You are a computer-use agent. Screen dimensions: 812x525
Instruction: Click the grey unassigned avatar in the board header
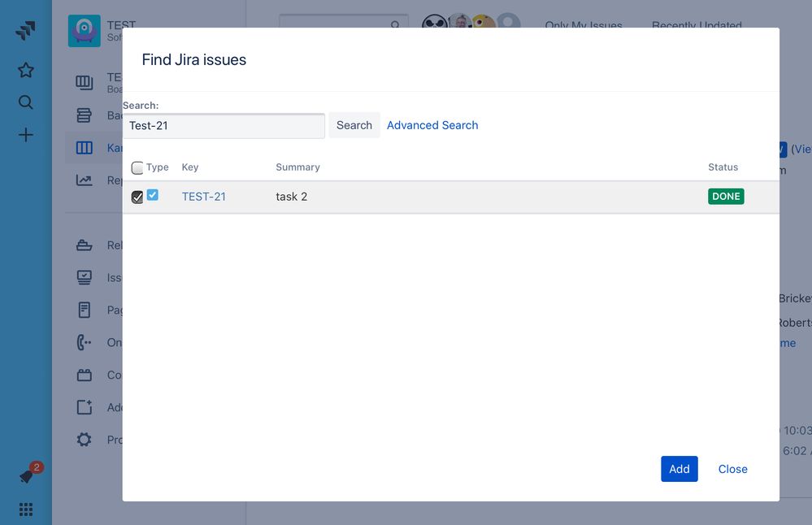pyautogui.click(x=509, y=22)
